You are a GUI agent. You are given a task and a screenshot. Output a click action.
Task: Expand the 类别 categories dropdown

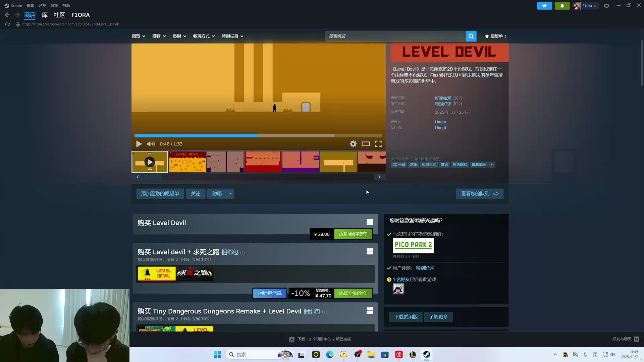point(179,36)
